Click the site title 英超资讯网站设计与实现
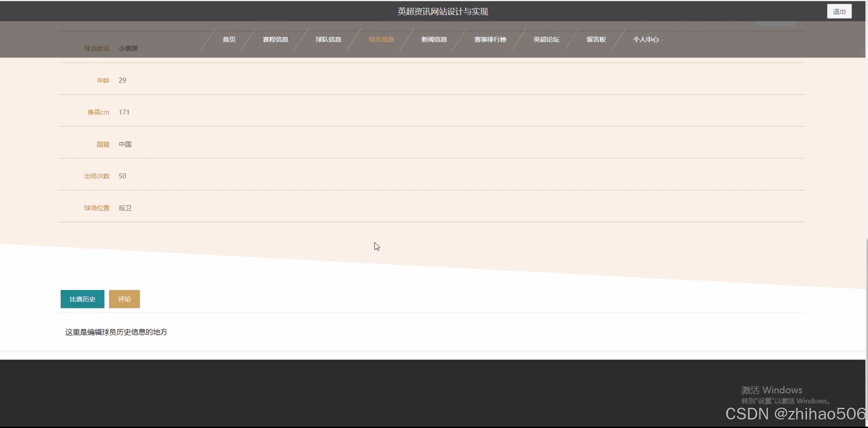The width and height of the screenshot is (868, 428). pyautogui.click(x=442, y=12)
